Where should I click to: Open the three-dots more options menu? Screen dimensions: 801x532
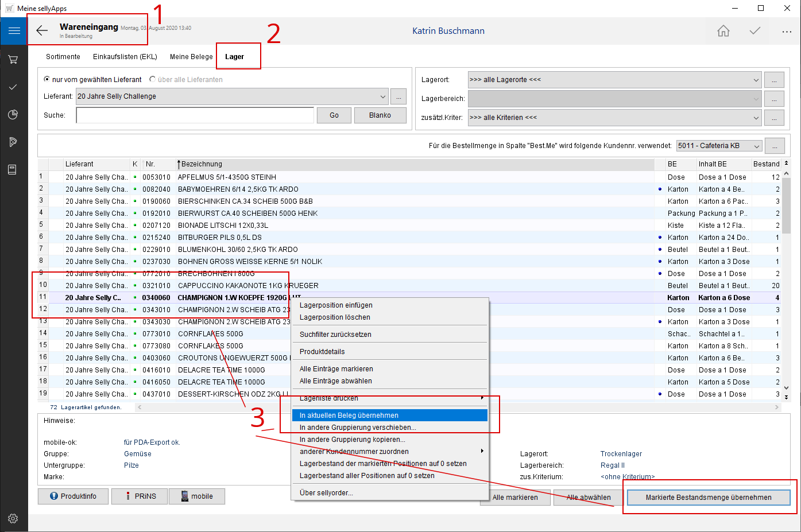(x=786, y=32)
